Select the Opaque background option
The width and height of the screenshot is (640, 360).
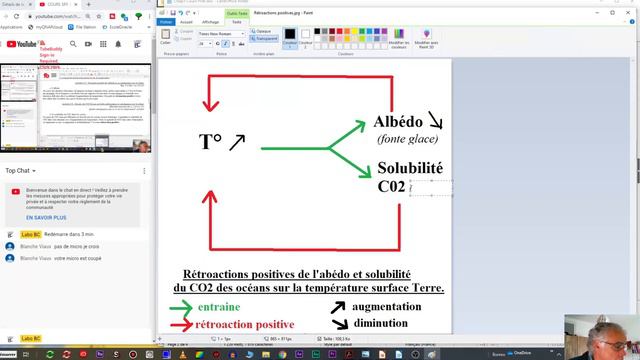(x=261, y=31)
